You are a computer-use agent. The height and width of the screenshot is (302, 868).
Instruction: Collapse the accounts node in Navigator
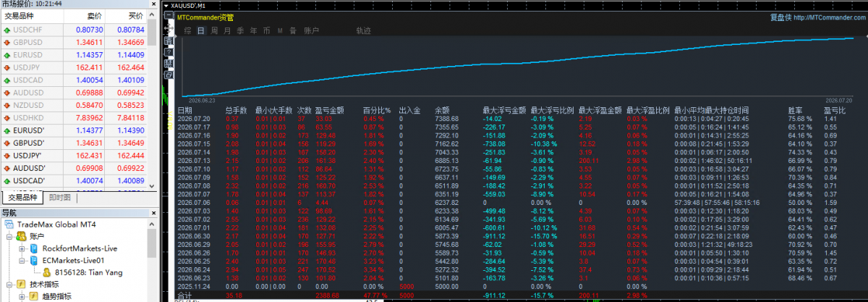tap(8, 237)
